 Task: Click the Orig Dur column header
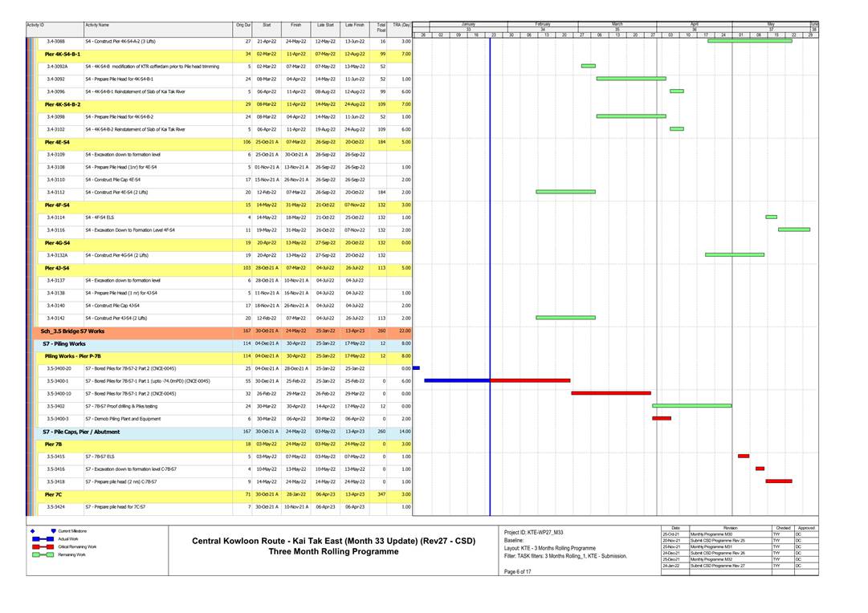click(x=243, y=26)
